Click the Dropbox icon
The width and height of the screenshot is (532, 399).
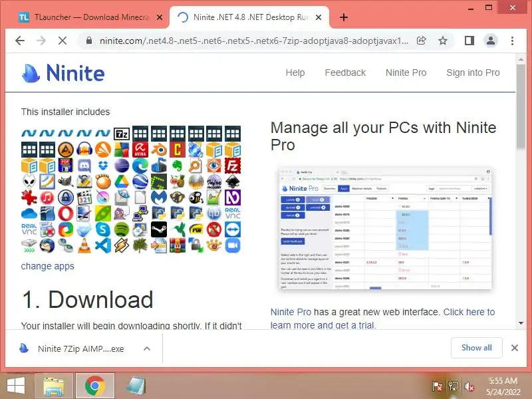(103, 166)
